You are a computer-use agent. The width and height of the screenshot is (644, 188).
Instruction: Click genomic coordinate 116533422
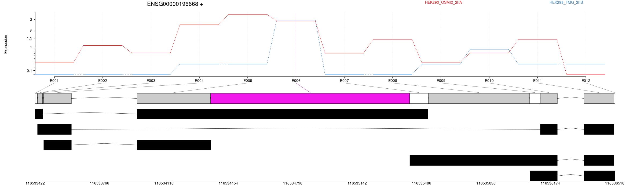(35, 183)
